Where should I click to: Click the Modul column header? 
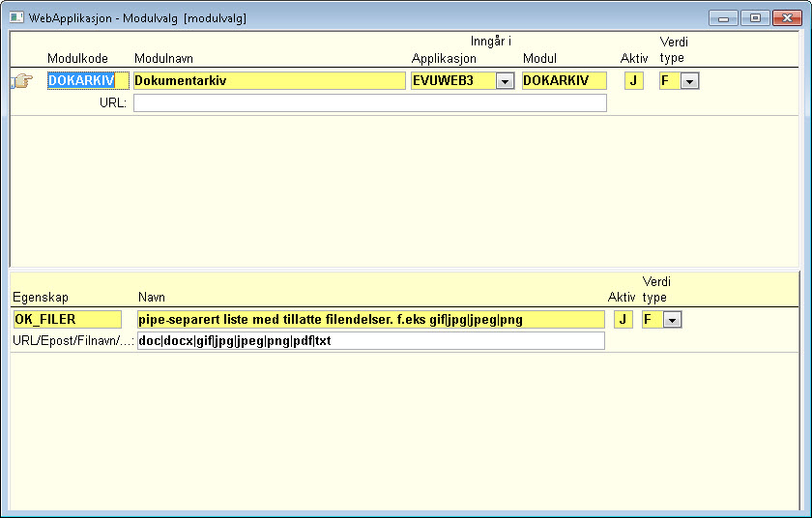[x=539, y=59]
